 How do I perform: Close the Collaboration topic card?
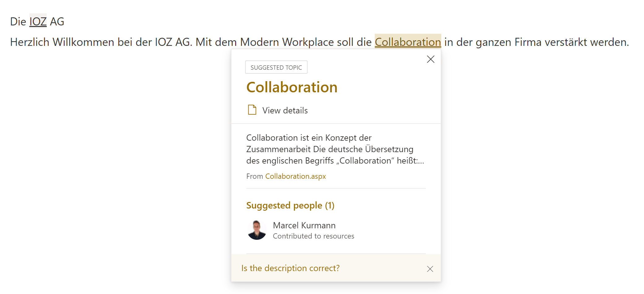pyautogui.click(x=430, y=59)
